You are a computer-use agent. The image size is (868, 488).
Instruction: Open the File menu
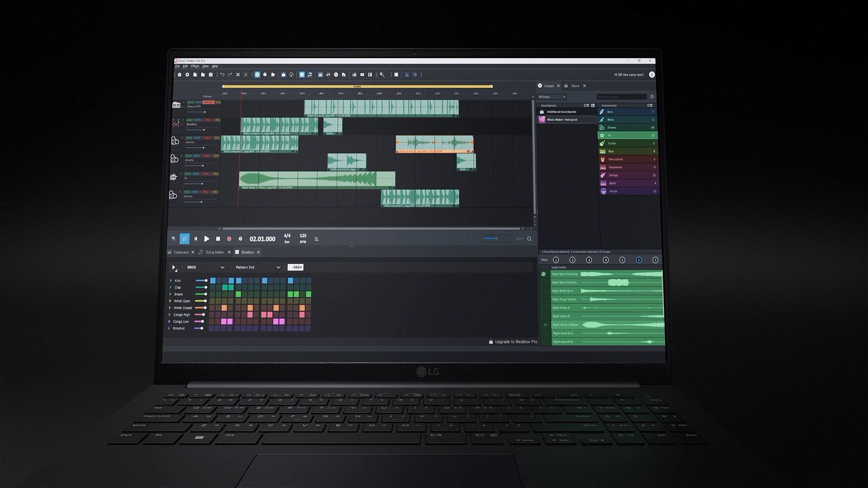click(x=178, y=66)
